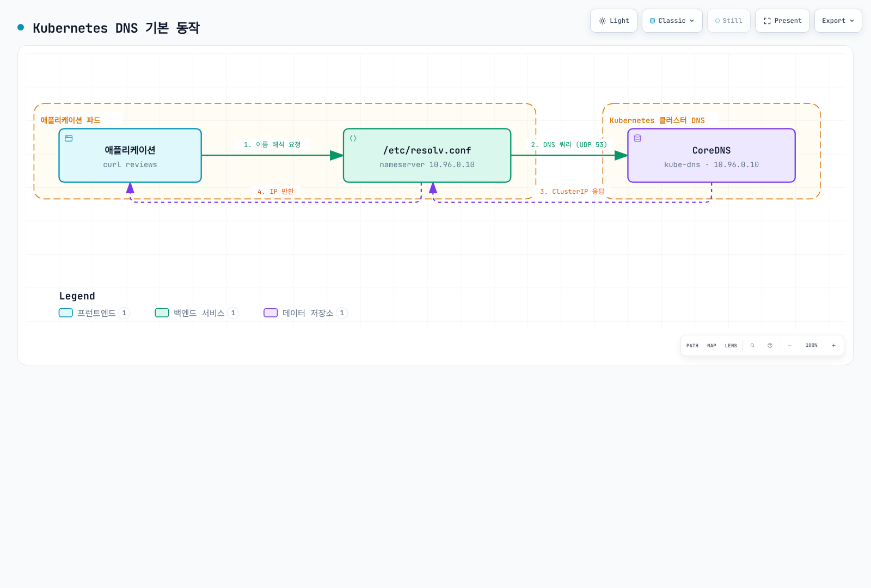871x588 pixels.
Task: Click the '2. DNS 쿼리 (UDP 53)' edge label
Action: click(x=569, y=145)
